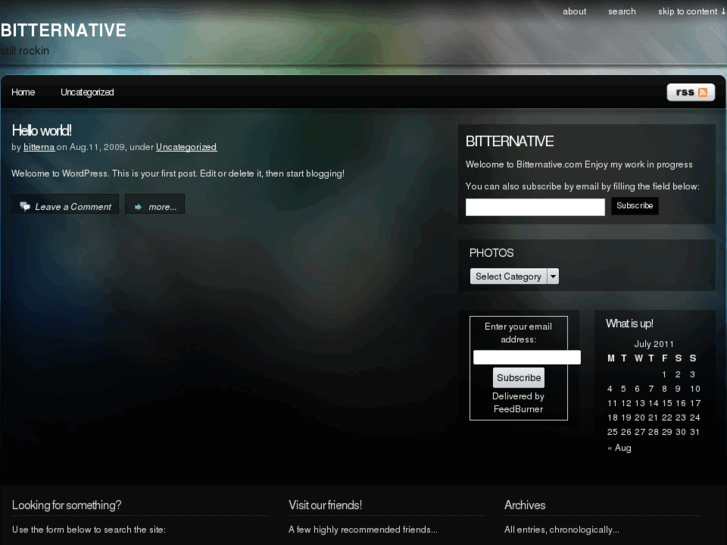Click the Visit our friends! heading
This screenshot has height=545, width=727.
click(x=325, y=505)
